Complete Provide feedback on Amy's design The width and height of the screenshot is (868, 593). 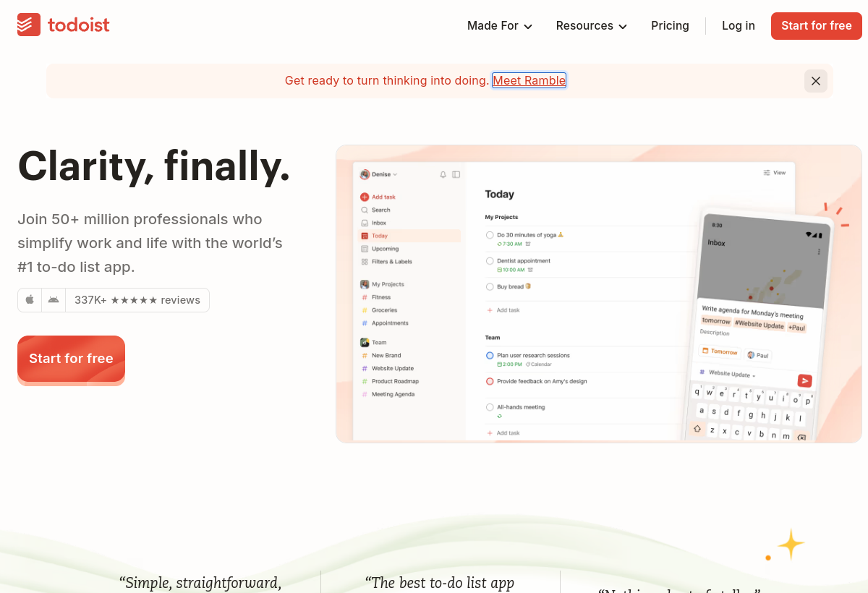click(x=490, y=381)
